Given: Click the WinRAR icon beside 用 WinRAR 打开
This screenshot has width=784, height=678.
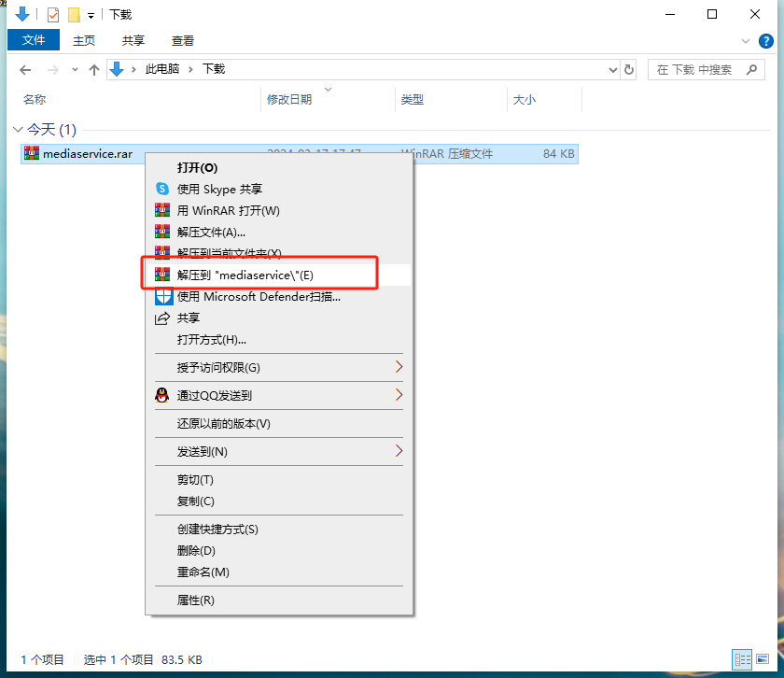Looking at the screenshot, I should tap(162, 210).
